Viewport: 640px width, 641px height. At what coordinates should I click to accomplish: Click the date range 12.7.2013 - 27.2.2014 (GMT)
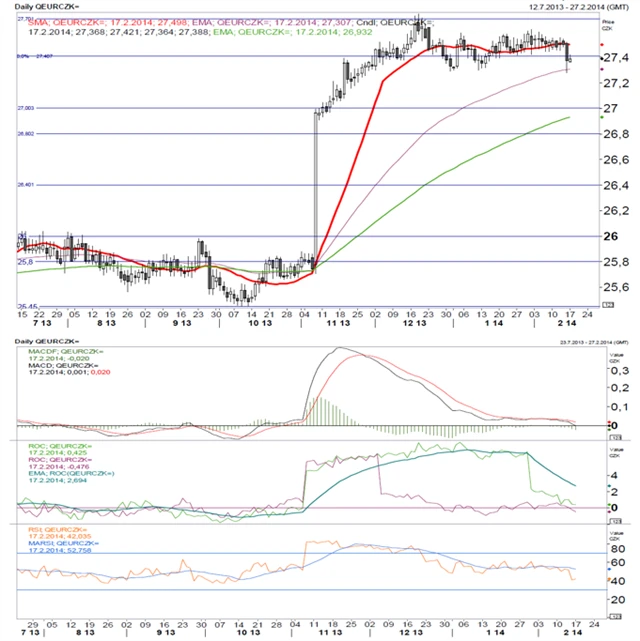579,7
